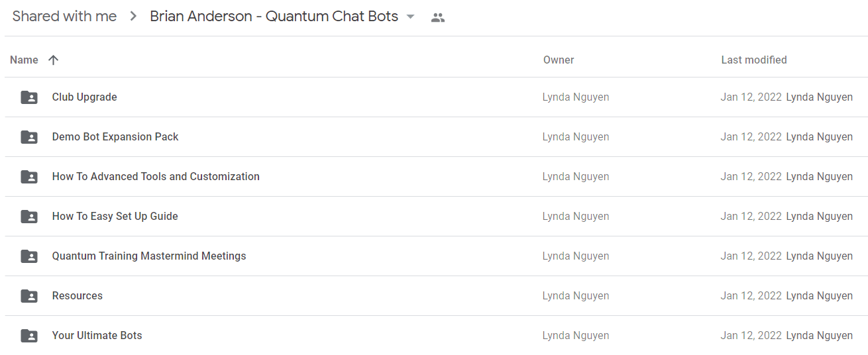Go back to Shared with me
The height and width of the screenshot is (355, 868).
(x=64, y=17)
